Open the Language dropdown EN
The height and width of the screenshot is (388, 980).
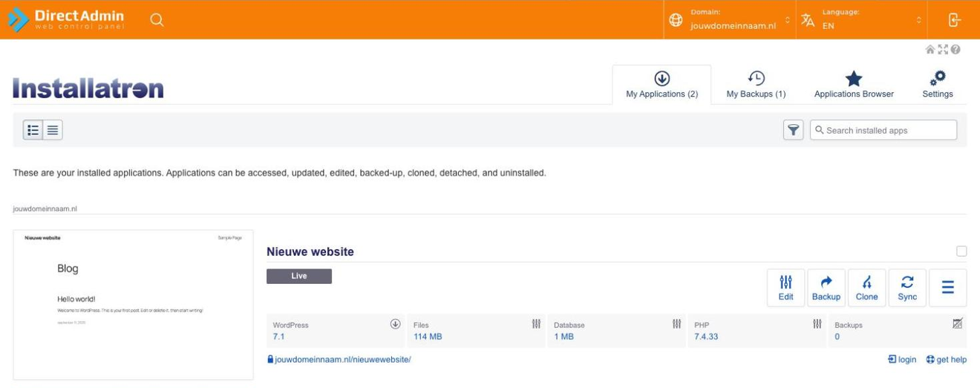[x=862, y=20]
